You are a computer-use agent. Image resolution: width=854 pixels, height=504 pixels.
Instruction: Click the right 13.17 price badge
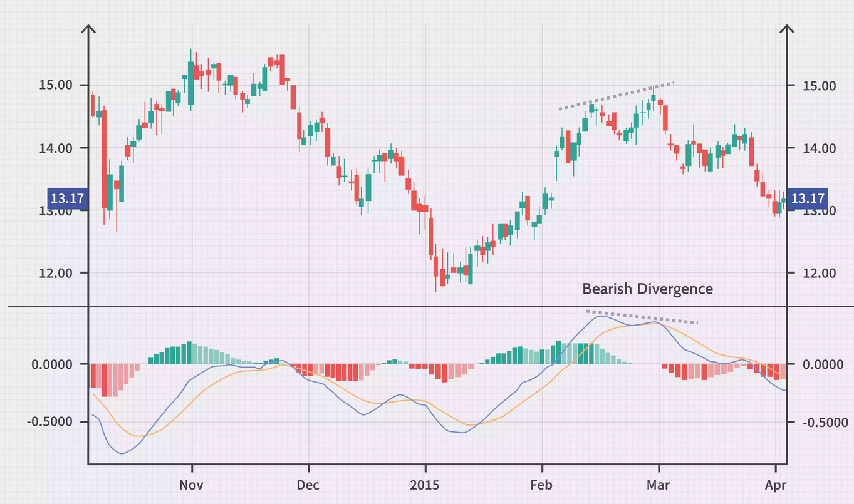pyautogui.click(x=808, y=199)
